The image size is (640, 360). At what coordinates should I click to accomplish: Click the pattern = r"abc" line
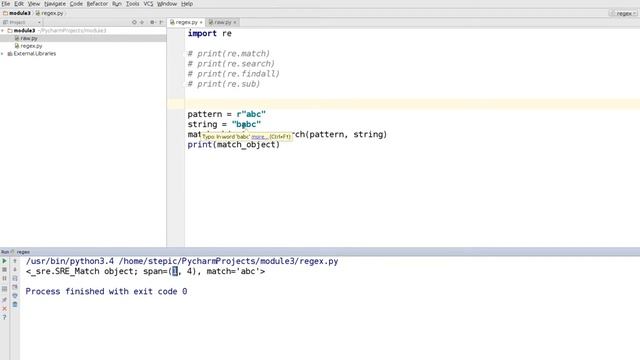point(227,114)
